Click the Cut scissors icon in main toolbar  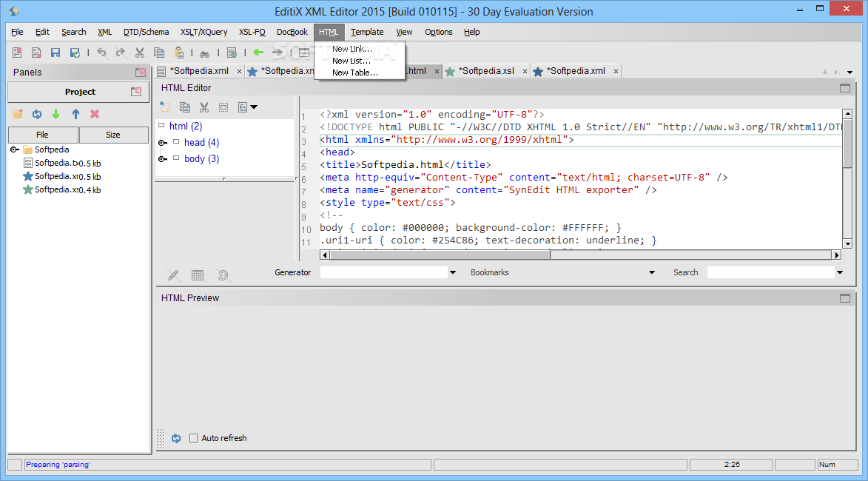pos(140,53)
